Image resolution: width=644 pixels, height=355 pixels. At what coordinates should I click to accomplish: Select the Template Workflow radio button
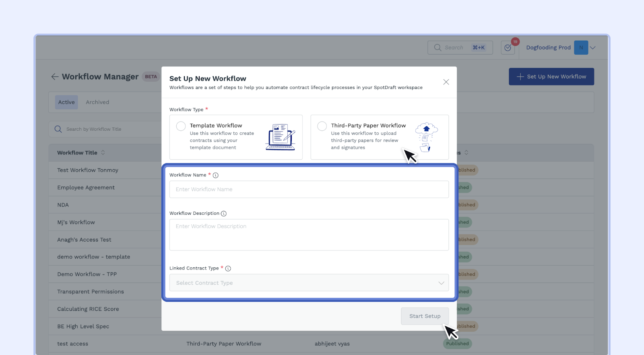[x=181, y=126]
